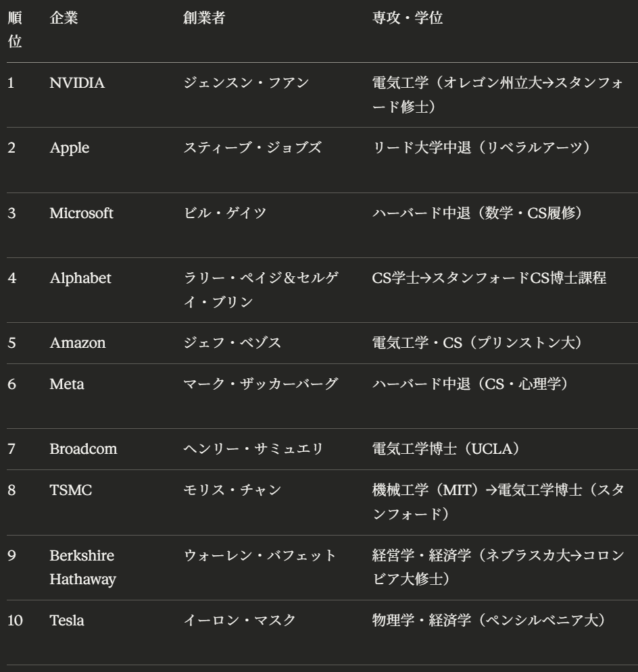The image size is (638, 672).
Task: Click founder name ジェンスン・フアン
Action: (x=246, y=83)
